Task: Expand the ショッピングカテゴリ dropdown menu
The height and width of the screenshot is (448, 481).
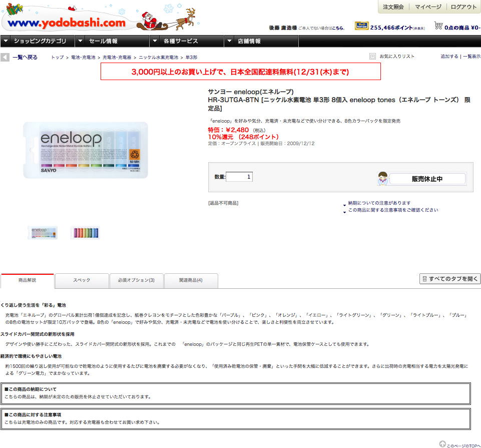Action: point(38,41)
